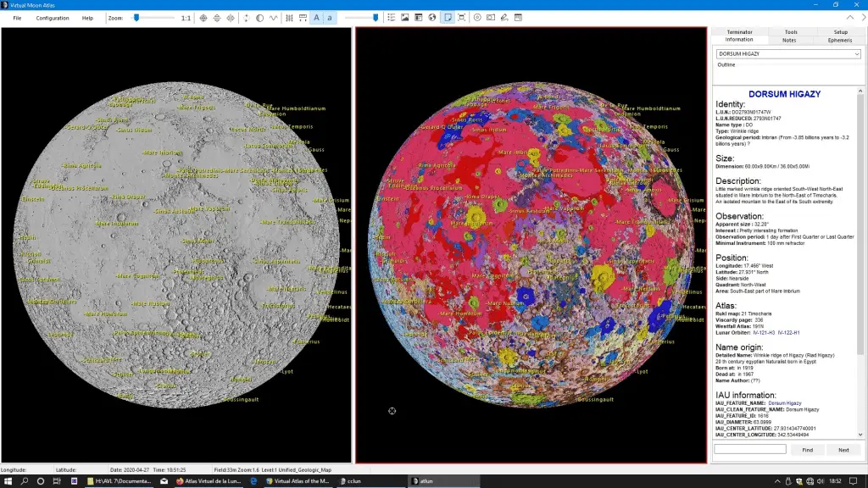Image resolution: width=868 pixels, height=488 pixels.
Task: Open the taskbar mail icon
Action: coord(164,481)
